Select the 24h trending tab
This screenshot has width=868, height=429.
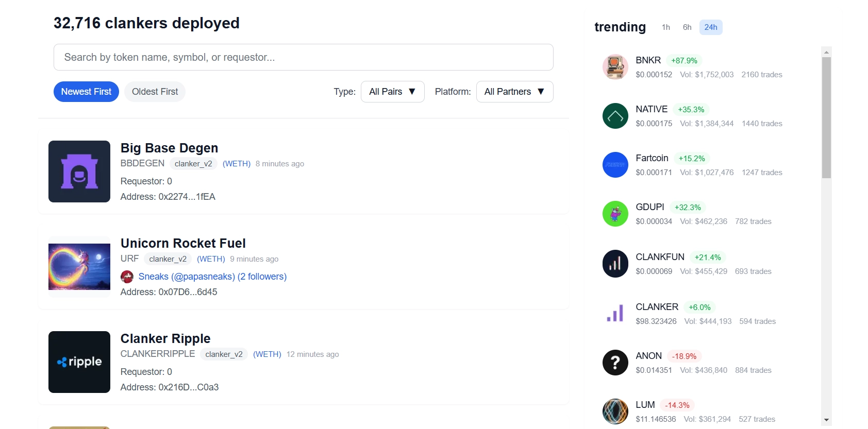[711, 27]
